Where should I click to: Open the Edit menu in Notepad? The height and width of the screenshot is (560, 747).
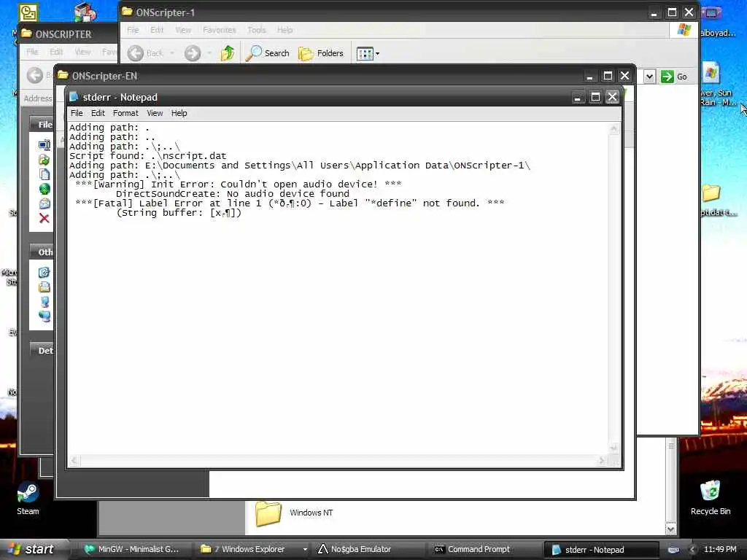98,113
